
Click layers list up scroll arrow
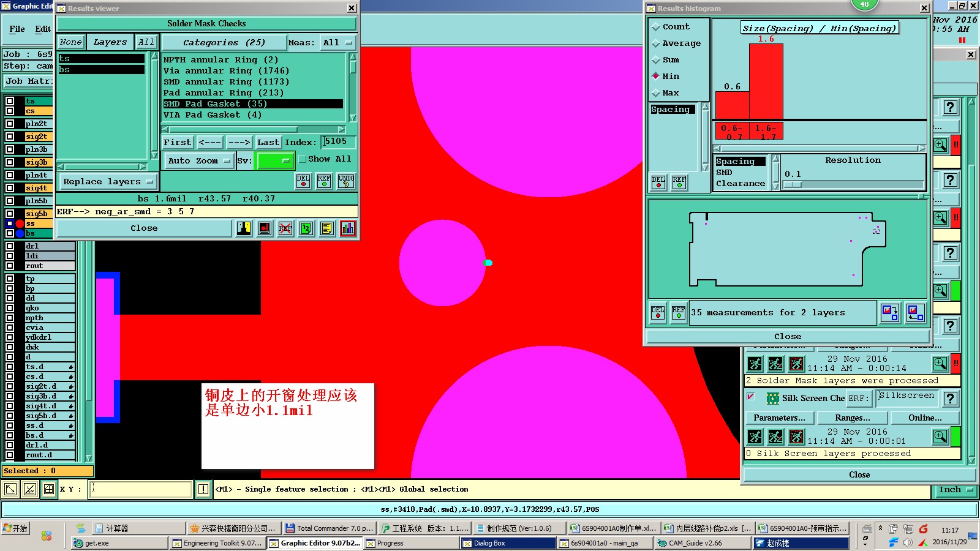coord(155,56)
